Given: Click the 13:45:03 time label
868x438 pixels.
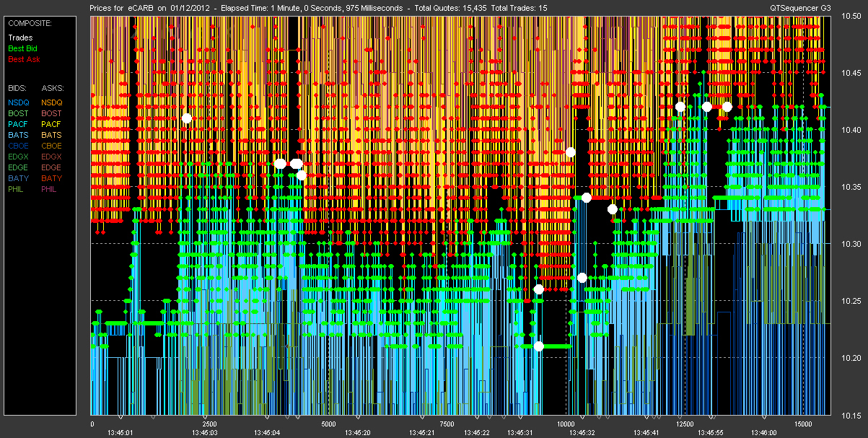Looking at the screenshot, I should tap(204, 433).
